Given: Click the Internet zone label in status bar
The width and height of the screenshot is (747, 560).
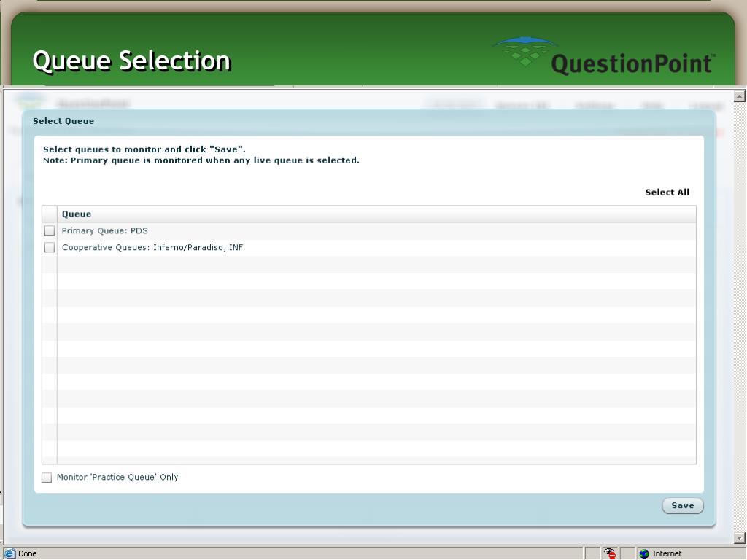Looking at the screenshot, I should pos(667,553).
